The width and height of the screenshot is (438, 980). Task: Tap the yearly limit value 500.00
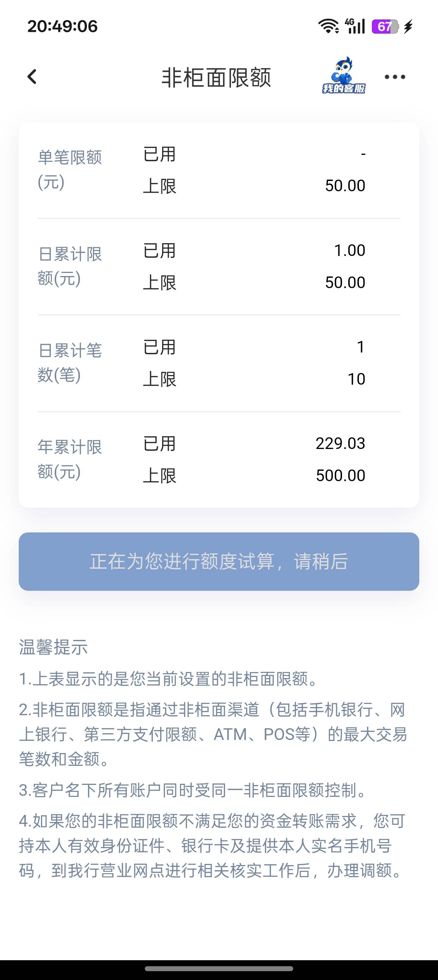pyautogui.click(x=340, y=476)
